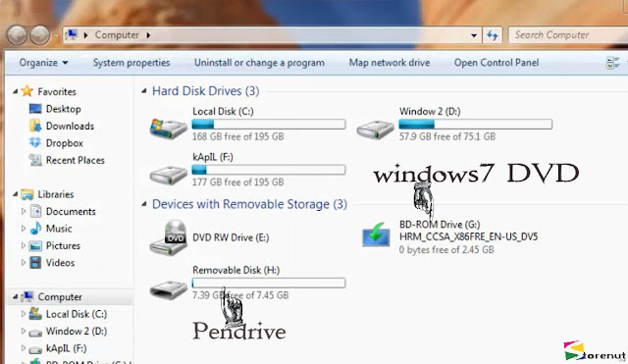Collapse the Computer tree node triangle
The height and width of the screenshot is (364, 628).
[16, 296]
